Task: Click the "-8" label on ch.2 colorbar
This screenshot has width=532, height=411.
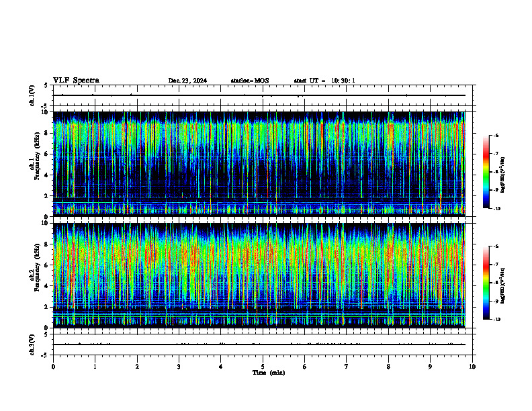Action: click(x=496, y=283)
